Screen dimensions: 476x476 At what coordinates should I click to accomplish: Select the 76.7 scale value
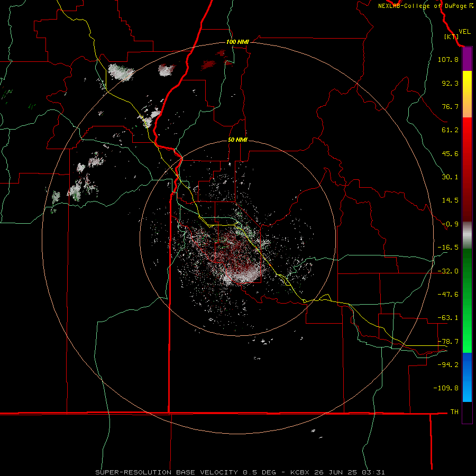pyautogui.click(x=450, y=106)
